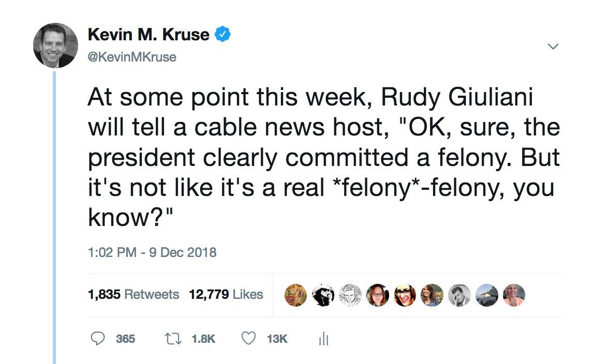Like the tweet with the heart icon
Image resolution: width=594 pixels, height=364 pixels.
pyautogui.click(x=249, y=339)
